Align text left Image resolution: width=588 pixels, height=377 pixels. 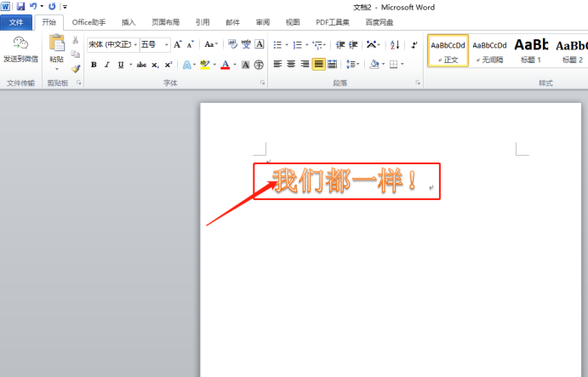277,64
